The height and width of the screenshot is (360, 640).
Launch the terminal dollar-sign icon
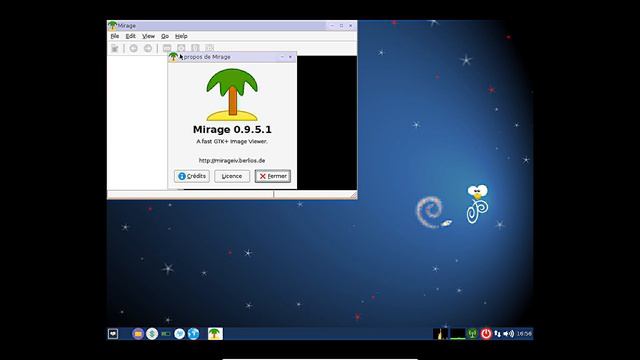click(152, 334)
